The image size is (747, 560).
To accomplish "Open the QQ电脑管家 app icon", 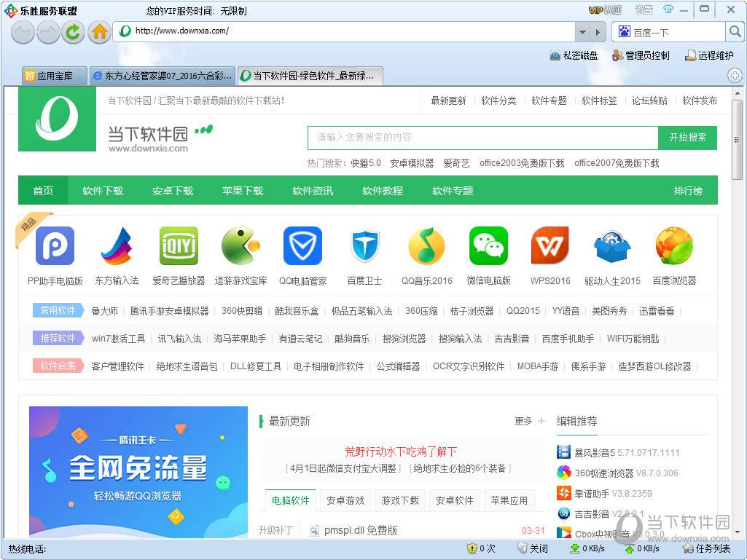I will coord(302,247).
